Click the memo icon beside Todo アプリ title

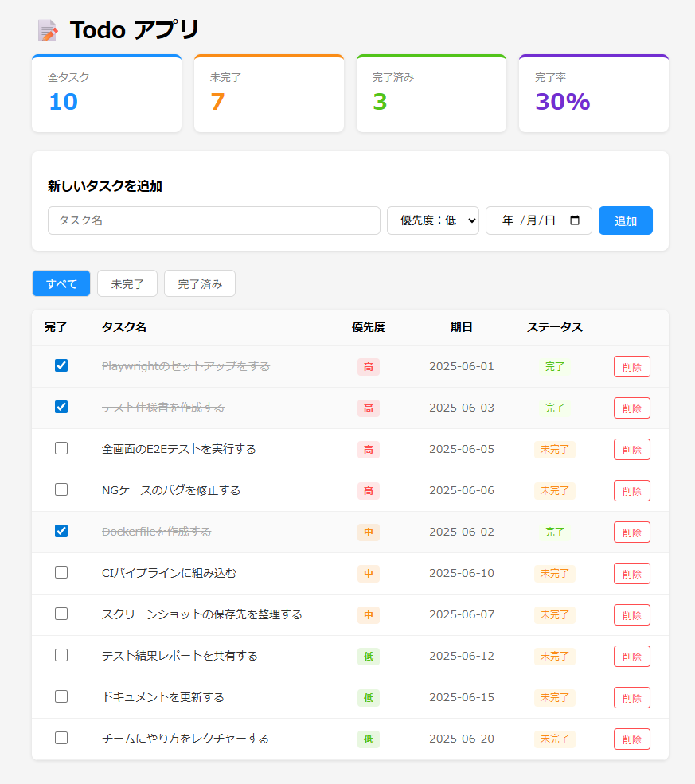[48, 30]
